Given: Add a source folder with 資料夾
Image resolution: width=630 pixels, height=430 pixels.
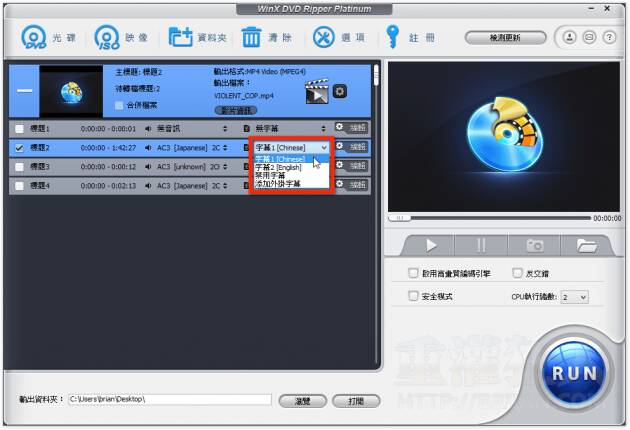Looking at the screenshot, I should pyautogui.click(x=197, y=37).
